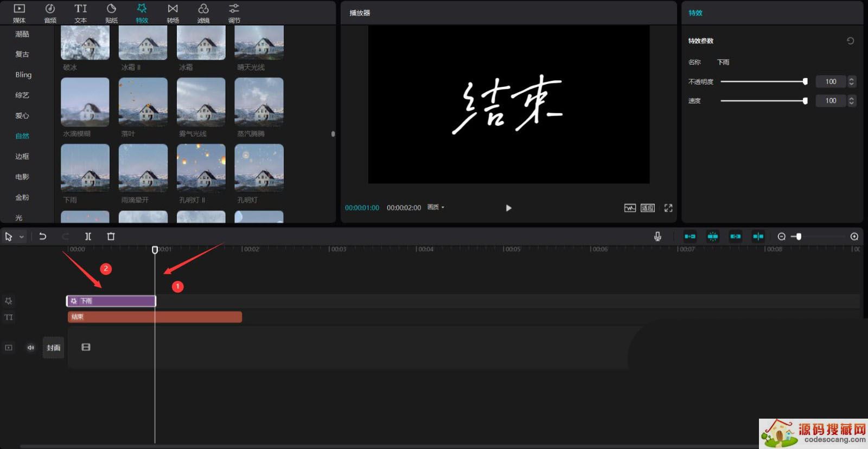Open the 滤镜 filters tab
This screenshot has height=449, width=868.
click(203, 13)
